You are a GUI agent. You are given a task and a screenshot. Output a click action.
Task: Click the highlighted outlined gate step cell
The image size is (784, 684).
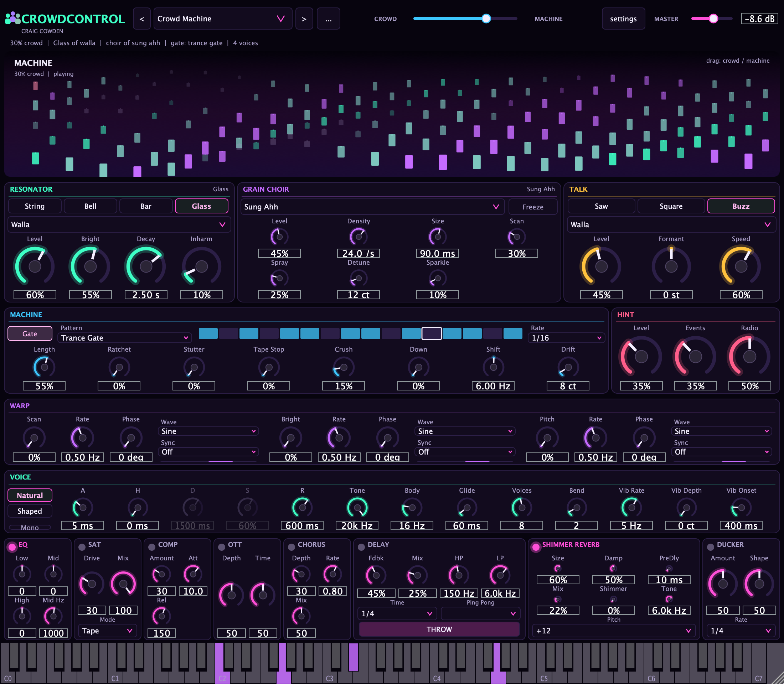[432, 333]
